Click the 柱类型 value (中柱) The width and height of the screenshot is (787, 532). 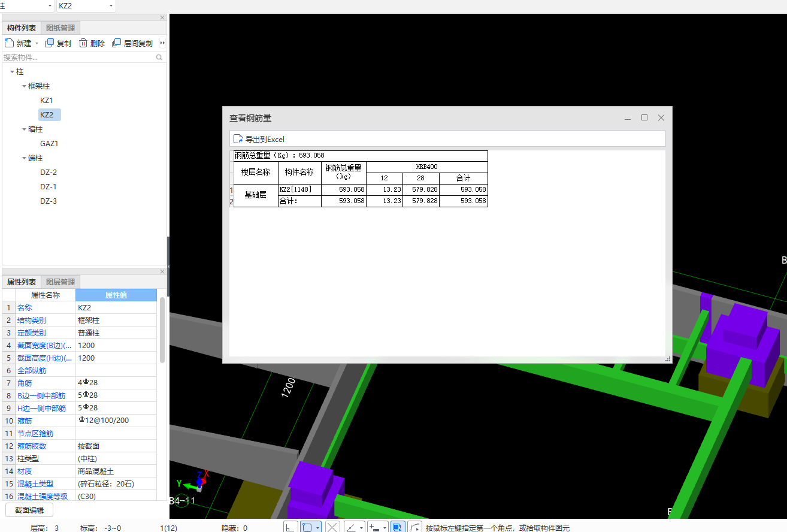[116, 458]
